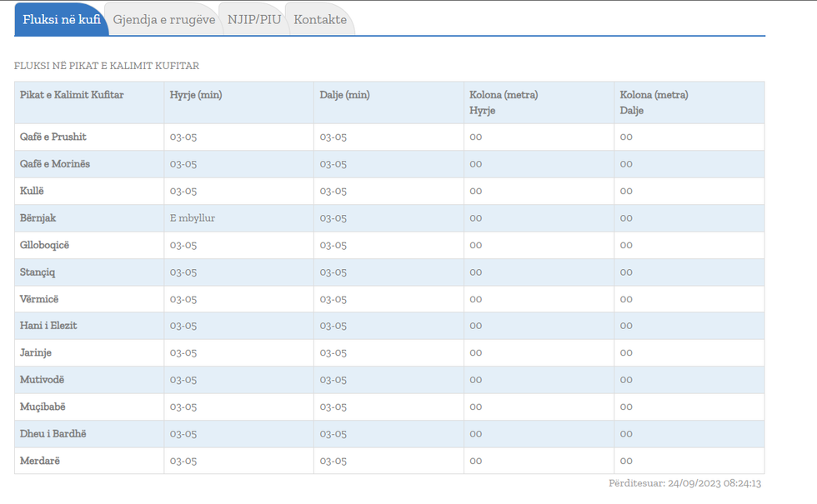Click the Vërmicë row name

pos(39,299)
